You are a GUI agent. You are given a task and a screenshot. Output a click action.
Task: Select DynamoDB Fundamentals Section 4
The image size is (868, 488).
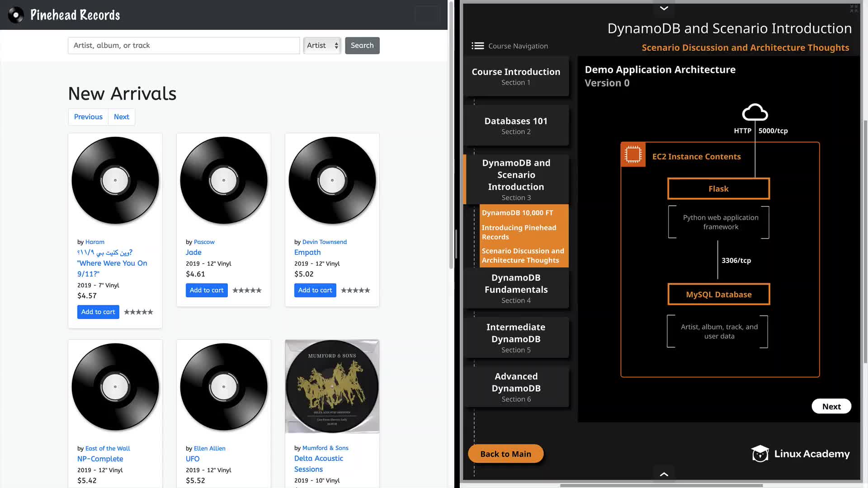pos(516,288)
